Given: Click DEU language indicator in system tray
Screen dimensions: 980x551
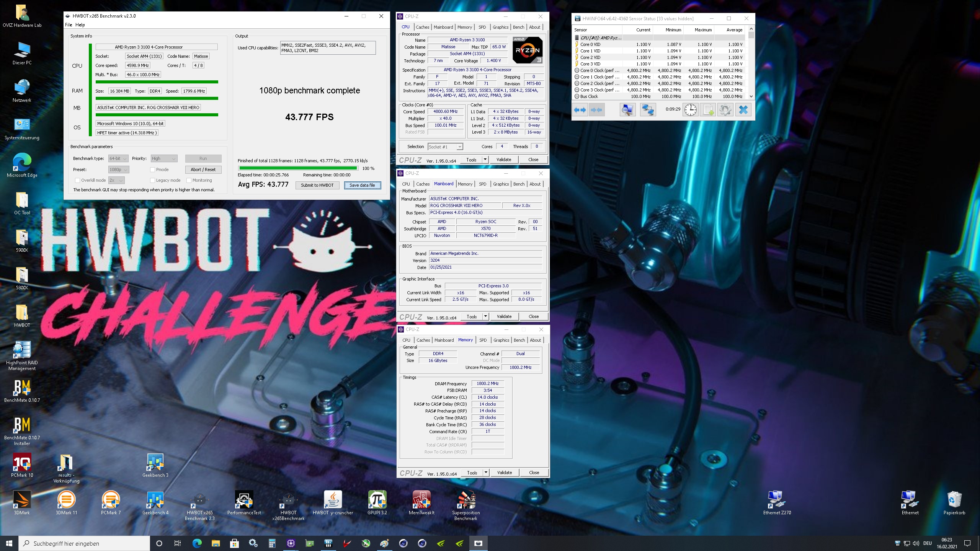Looking at the screenshot, I should point(927,543).
